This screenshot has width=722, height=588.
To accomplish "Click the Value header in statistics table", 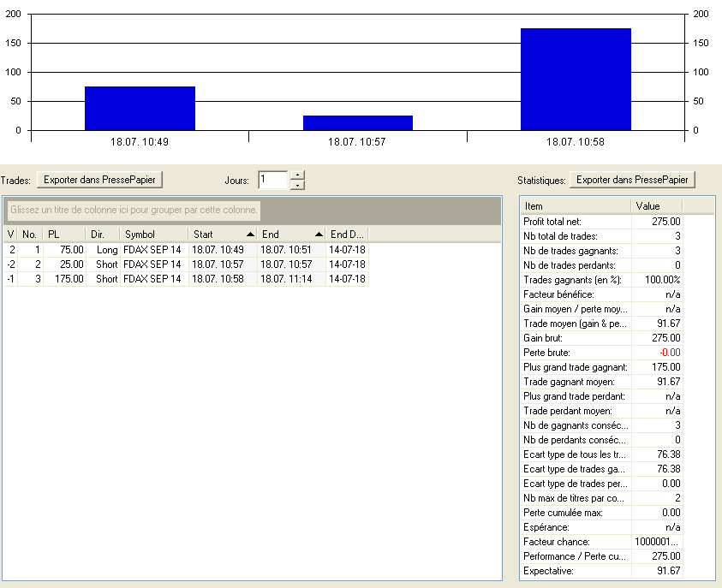I will click(x=656, y=205).
